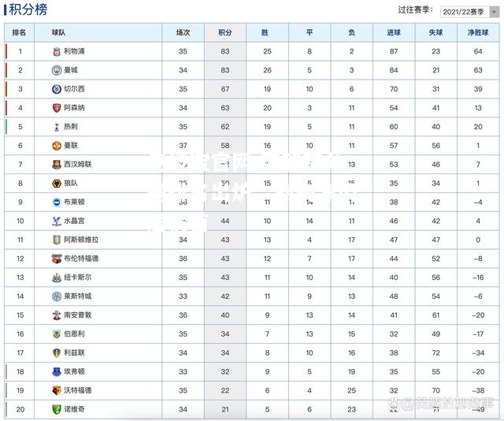Open team link 利兹联

[x=74, y=352]
